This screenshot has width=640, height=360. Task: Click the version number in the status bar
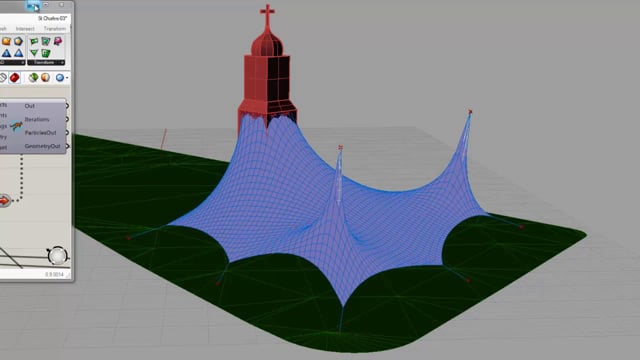click(54, 275)
